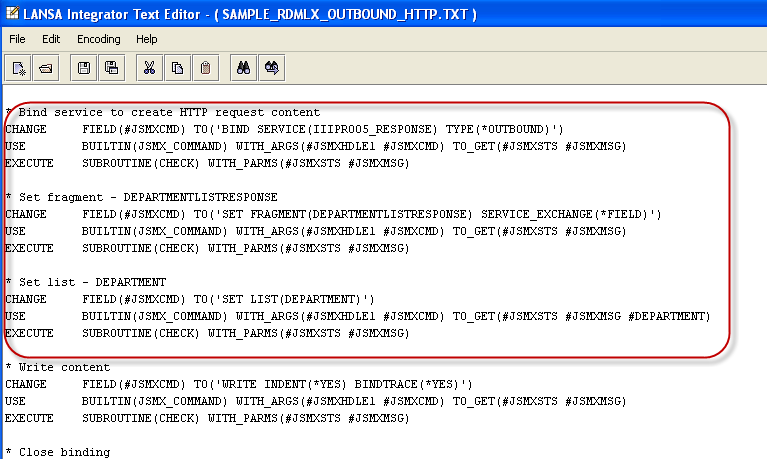Click line containing 'SET FRAGMENT(DEPARTMENTLISTRESPONSE)'
The image size is (767, 459).
[x=333, y=214]
